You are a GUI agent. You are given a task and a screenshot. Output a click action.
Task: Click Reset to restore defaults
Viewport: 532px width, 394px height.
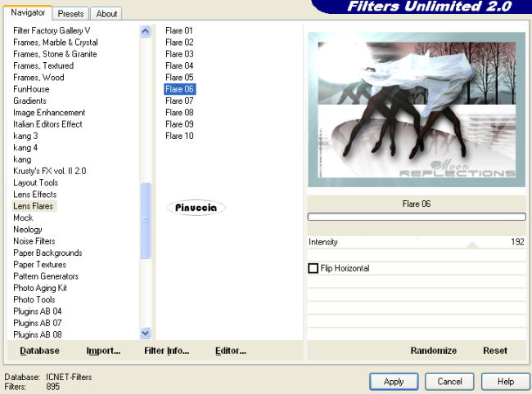495,351
